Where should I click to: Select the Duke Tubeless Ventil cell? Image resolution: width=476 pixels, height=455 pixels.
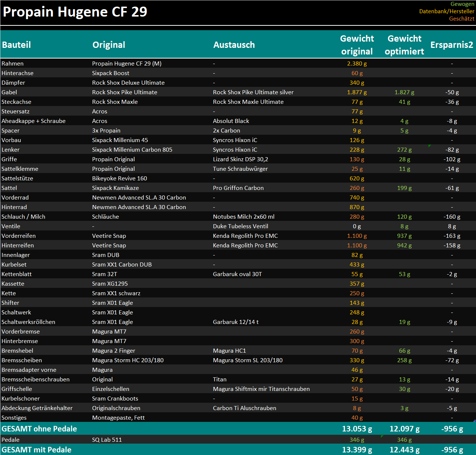241,226
